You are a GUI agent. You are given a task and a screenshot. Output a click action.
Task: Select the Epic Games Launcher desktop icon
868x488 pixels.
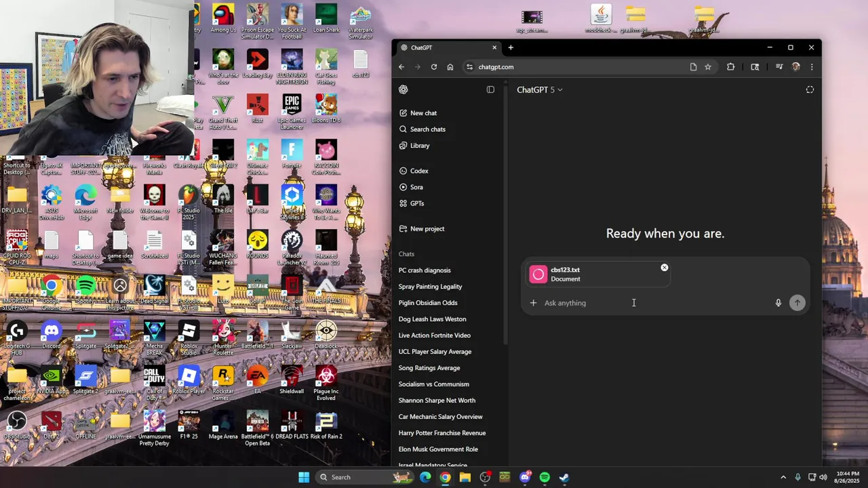click(292, 112)
